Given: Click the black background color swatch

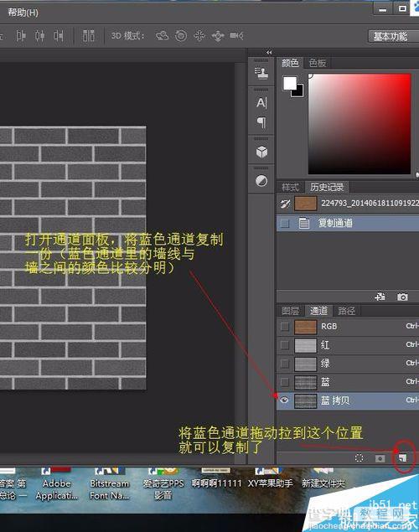Looking at the screenshot, I should point(299,92).
